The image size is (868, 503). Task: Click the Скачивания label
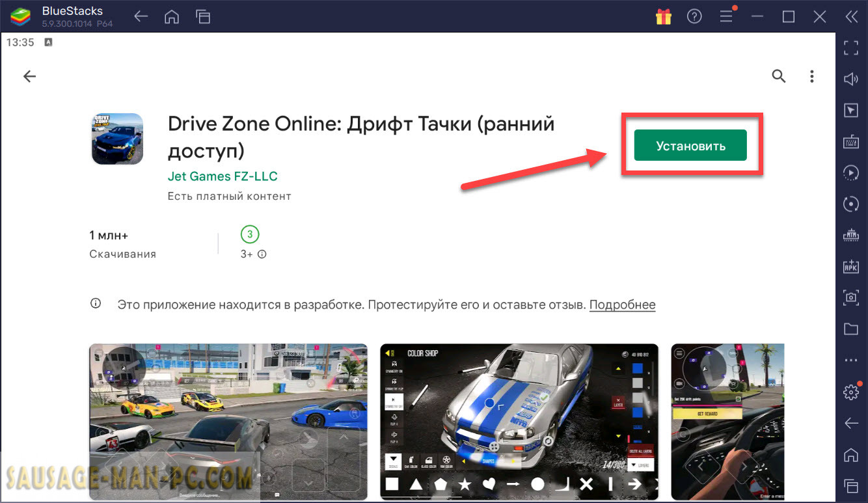click(x=123, y=254)
